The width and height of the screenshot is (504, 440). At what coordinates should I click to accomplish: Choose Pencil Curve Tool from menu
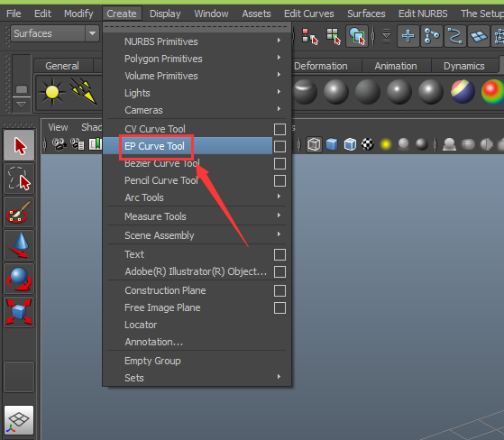(x=188, y=180)
